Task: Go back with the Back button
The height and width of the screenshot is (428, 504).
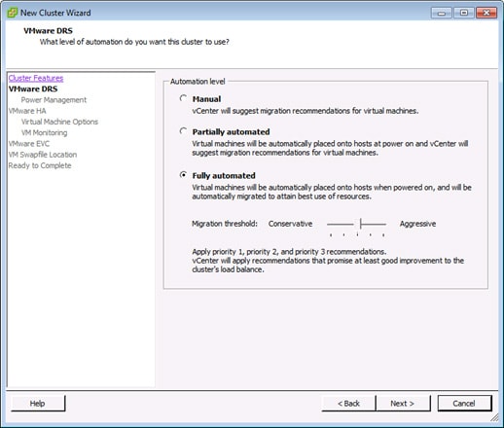Action: pos(348,404)
